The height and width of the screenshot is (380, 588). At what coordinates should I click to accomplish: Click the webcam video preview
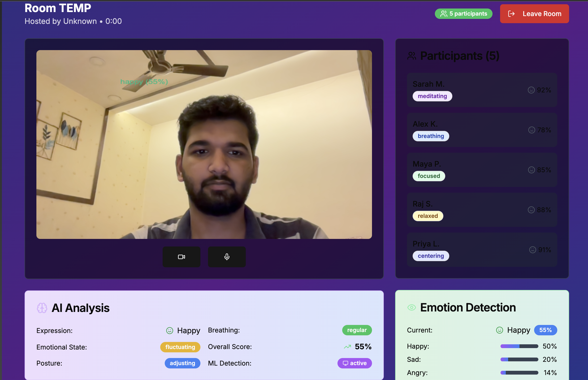pyautogui.click(x=204, y=144)
